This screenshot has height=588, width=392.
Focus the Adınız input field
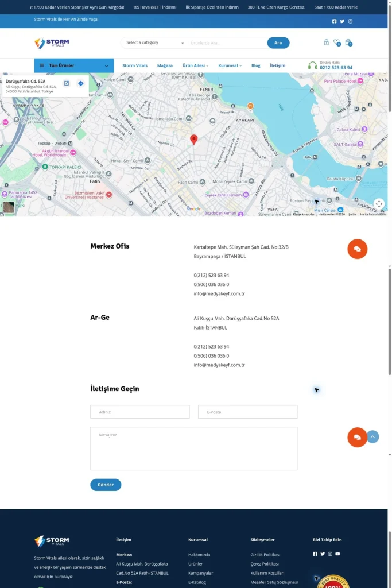[140, 412]
